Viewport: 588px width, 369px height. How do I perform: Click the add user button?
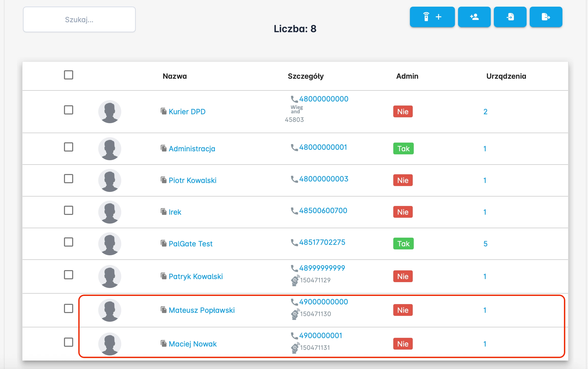pyautogui.click(x=474, y=17)
